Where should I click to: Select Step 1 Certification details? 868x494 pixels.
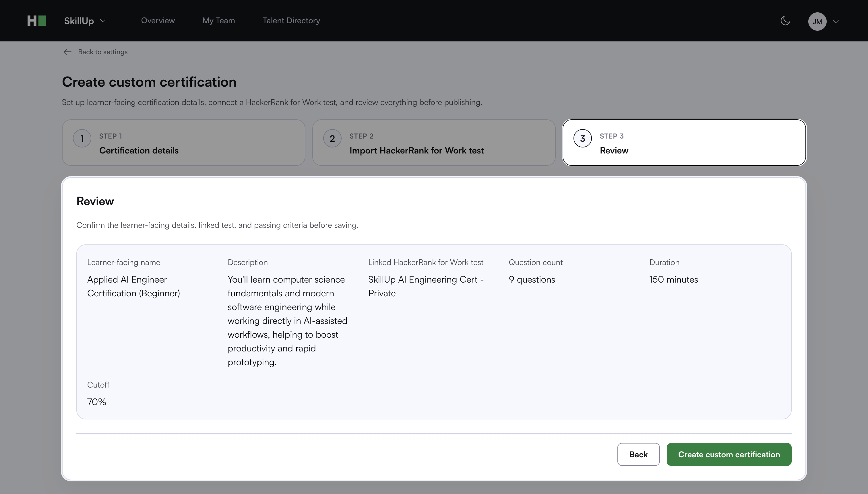click(183, 143)
